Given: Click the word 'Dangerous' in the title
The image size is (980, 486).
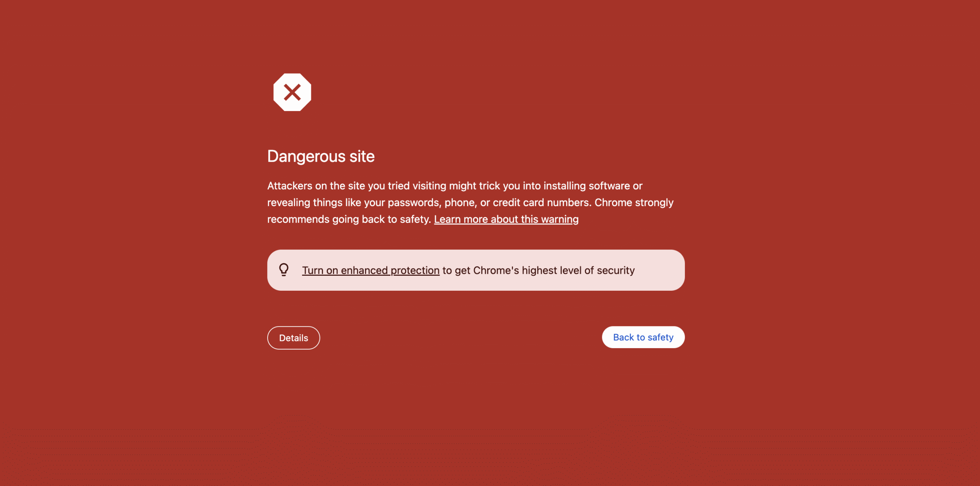Looking at the screenshot, I should pos(306,156).
